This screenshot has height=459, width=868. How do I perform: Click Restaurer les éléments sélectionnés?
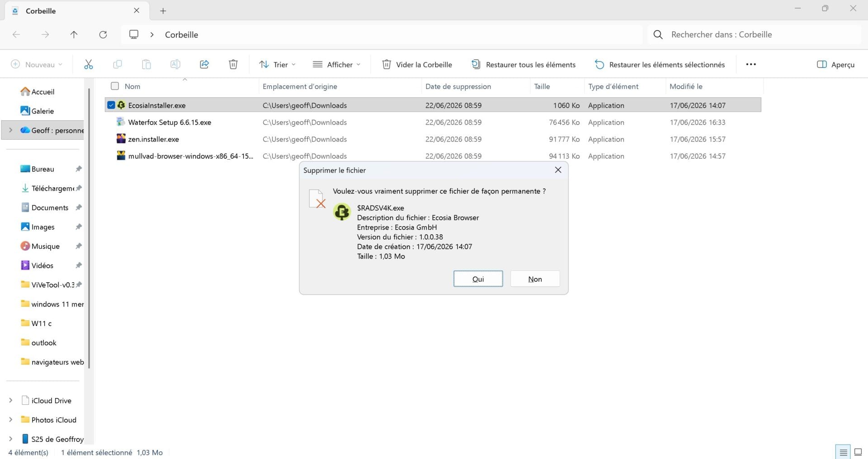coord(660,65)
